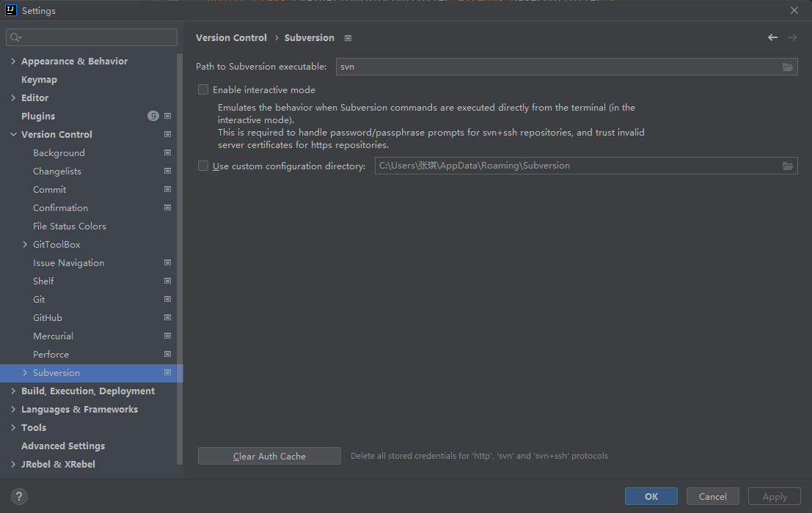The image size is (812, 513).
Task: Expand the Tools section
Action: coord(13,428)
